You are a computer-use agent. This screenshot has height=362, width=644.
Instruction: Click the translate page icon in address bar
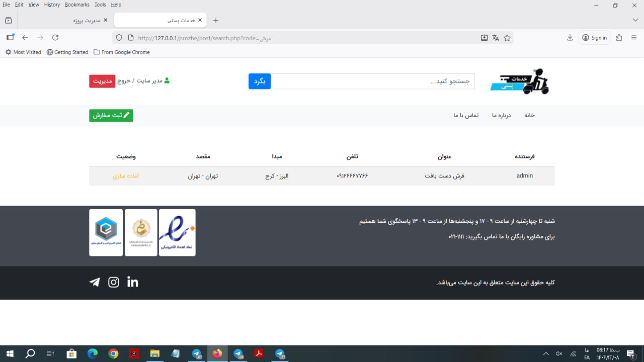point(496,38)
